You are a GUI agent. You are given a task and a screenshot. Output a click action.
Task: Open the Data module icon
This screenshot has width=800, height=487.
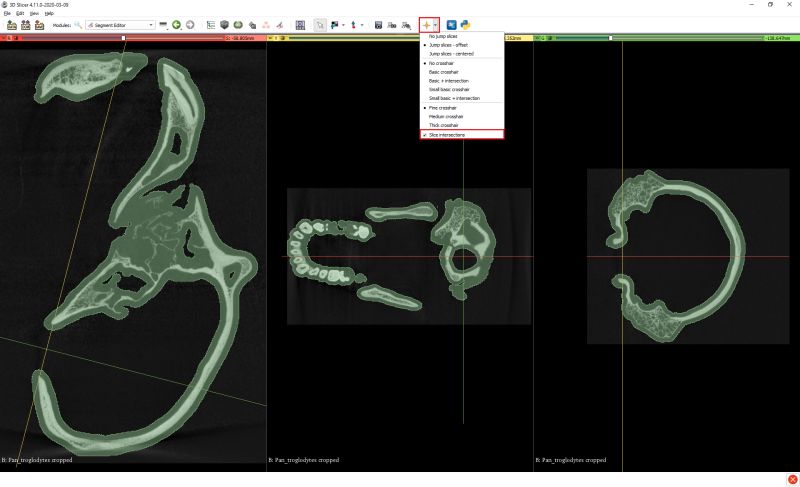coord(211,24)
